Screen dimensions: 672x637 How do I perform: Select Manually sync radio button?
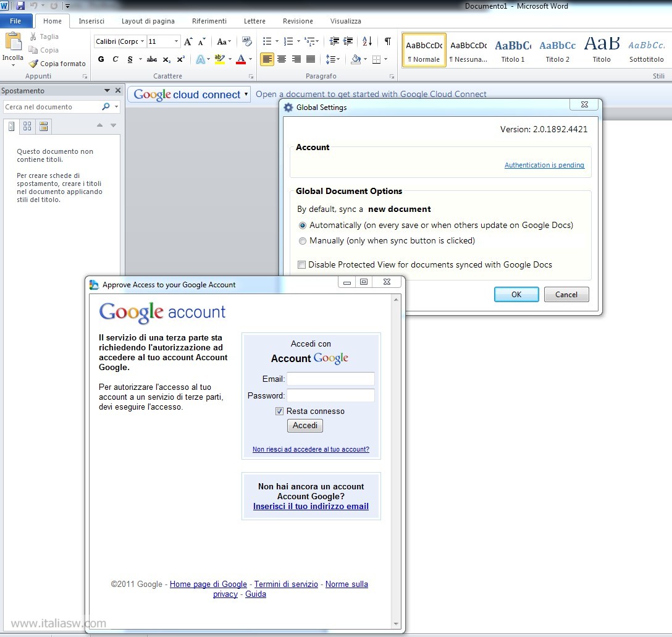click(303, 241)
